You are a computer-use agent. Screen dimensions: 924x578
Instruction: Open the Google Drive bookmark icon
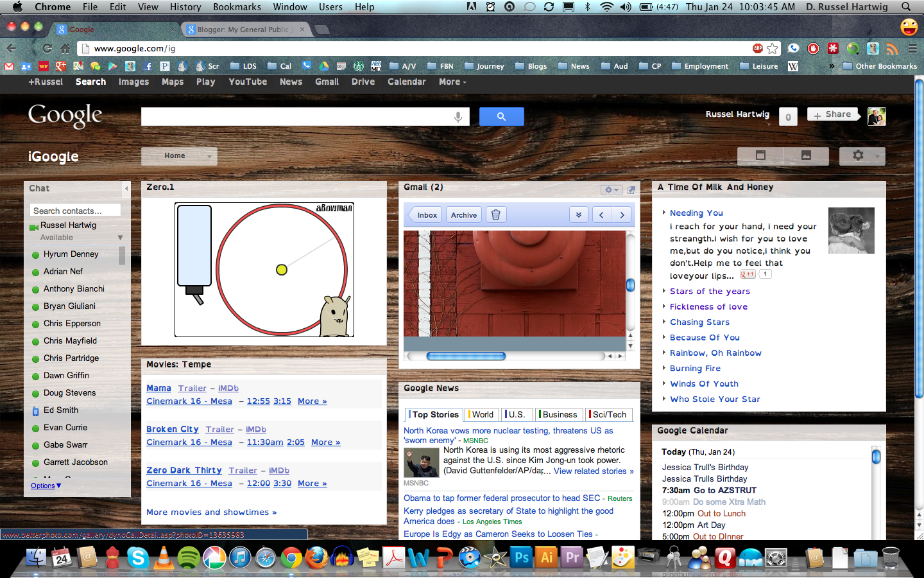pyautogui.click(x=324, y=66)
